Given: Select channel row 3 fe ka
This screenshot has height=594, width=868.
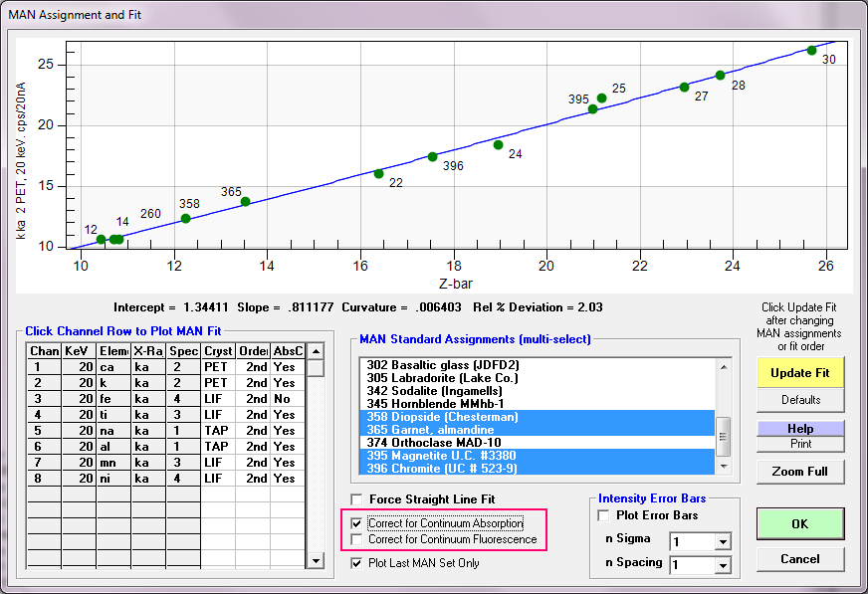Looking at the screenshot, I should click(114, 399).
